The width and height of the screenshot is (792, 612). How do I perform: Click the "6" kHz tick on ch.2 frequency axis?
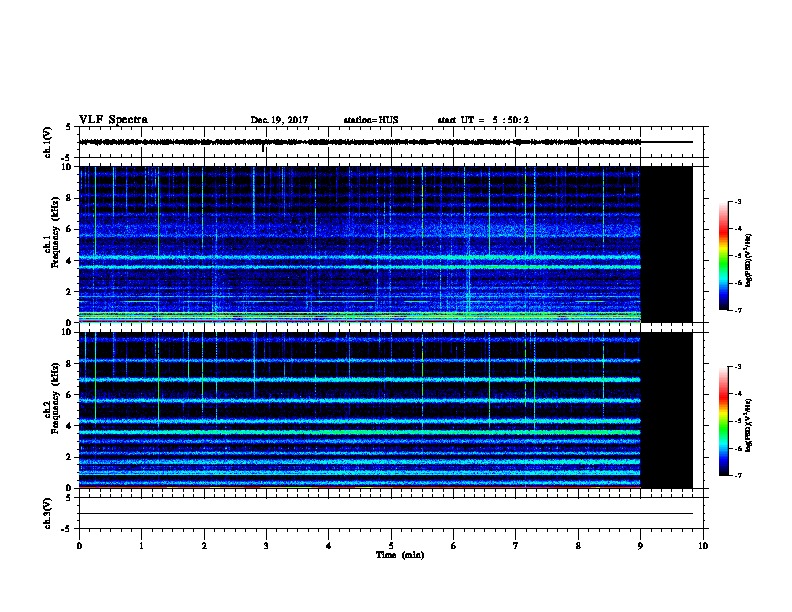pyautogui.click(x=69, y=395)
